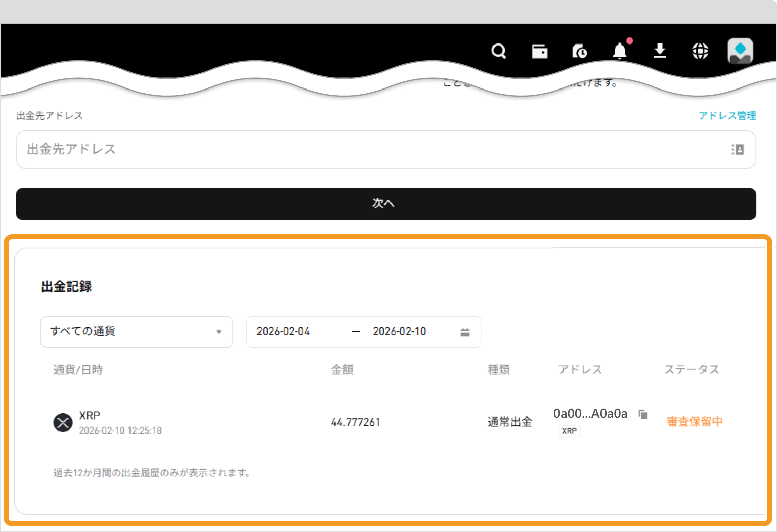Open the language globe icon
The width and height of the screenshot is (777, 532).
click(700, 51)
